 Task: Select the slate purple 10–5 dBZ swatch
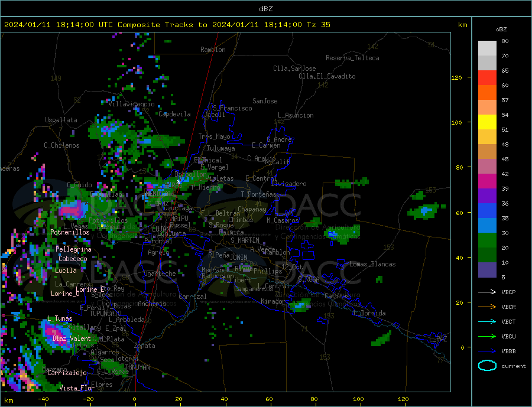click(x=487, y=270)
